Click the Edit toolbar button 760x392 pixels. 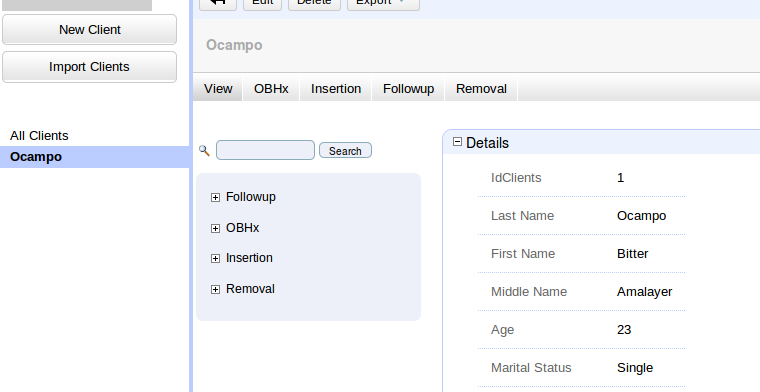coord(262,2)
